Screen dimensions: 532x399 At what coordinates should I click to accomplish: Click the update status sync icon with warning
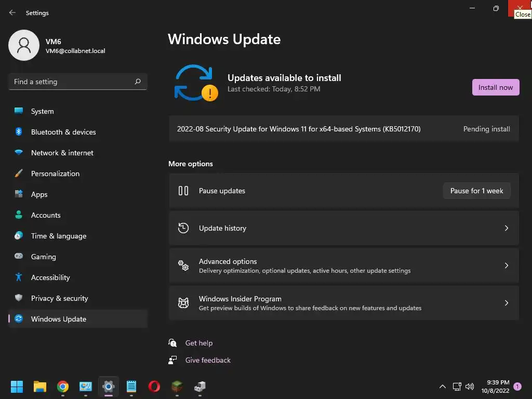point(196,83)
